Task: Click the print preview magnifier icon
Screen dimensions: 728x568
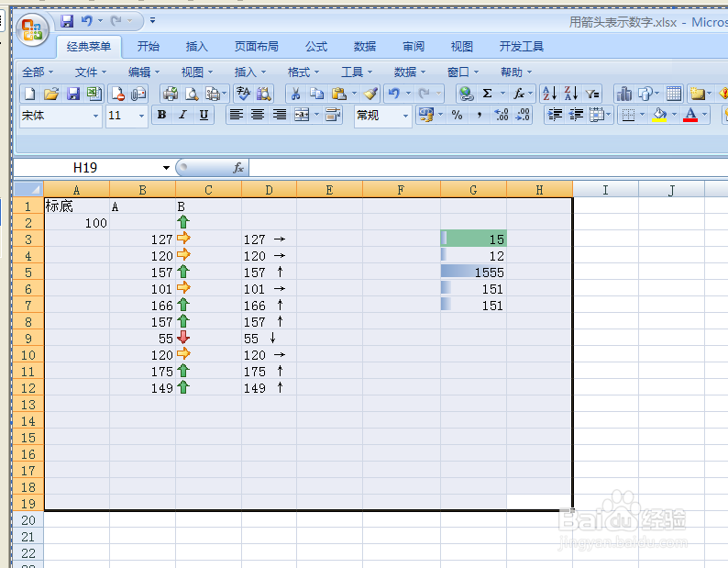Action: tap(192, 94)
